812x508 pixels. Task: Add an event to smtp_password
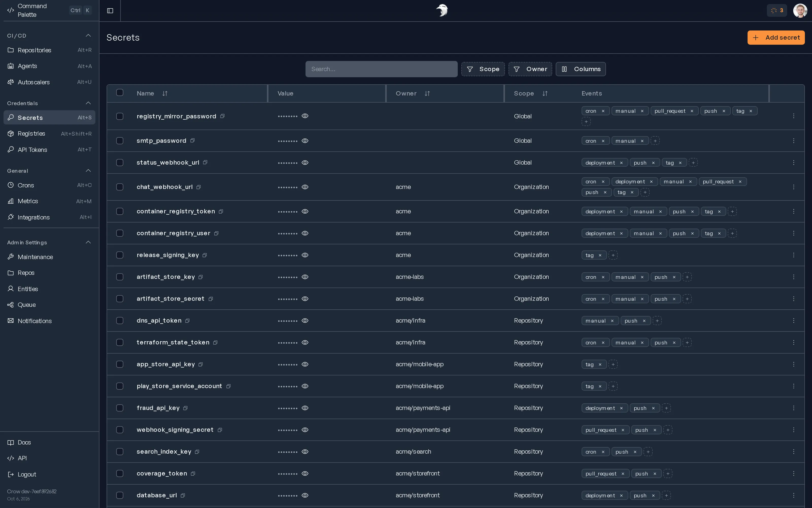[x=655, y=141]
